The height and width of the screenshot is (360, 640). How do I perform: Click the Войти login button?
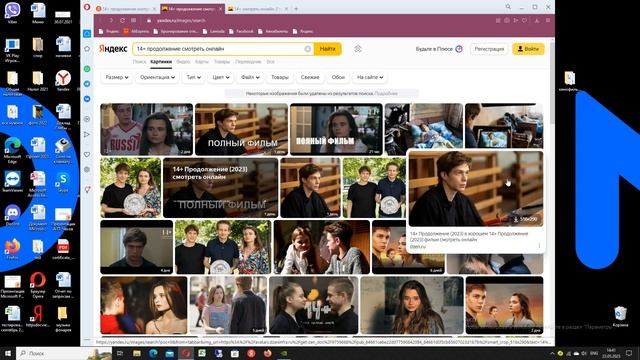pos(528,49)
